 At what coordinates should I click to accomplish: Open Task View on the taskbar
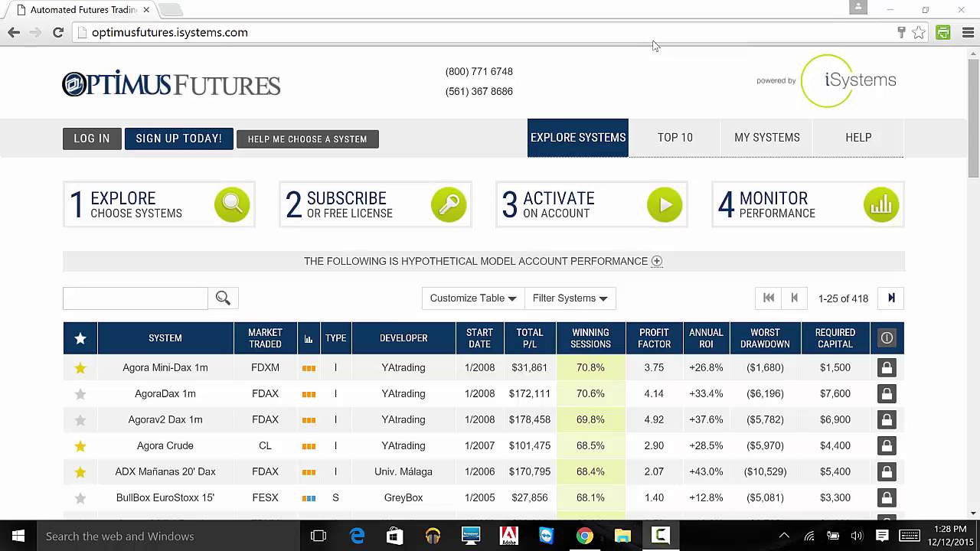pyautogui.click(x=318, y=536)
